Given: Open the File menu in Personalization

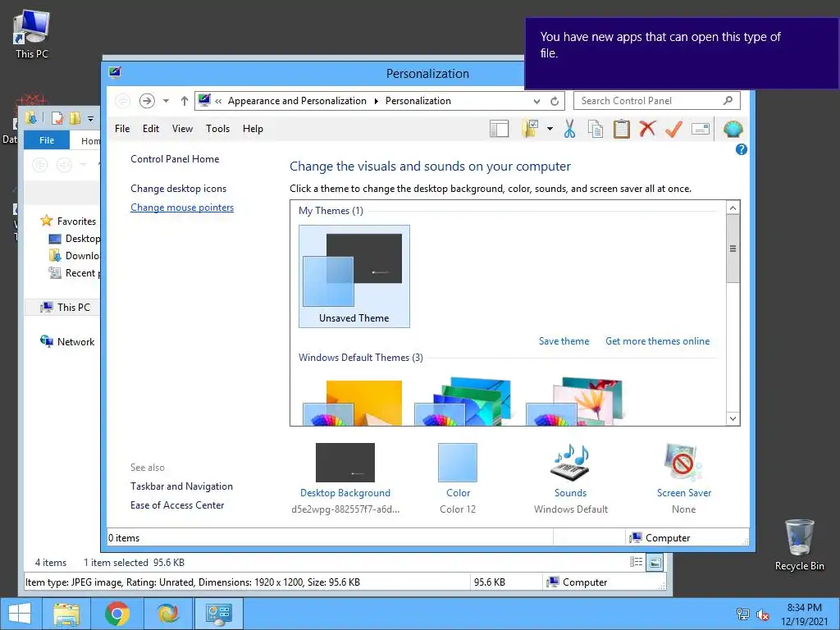Looking at the screenshot, I should pos(122,129).
